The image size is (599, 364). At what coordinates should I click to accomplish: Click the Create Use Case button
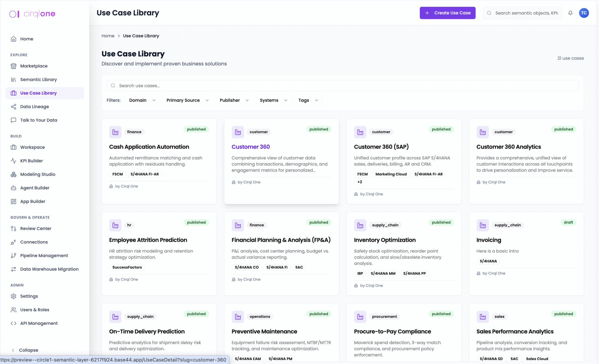click(447, 13)
